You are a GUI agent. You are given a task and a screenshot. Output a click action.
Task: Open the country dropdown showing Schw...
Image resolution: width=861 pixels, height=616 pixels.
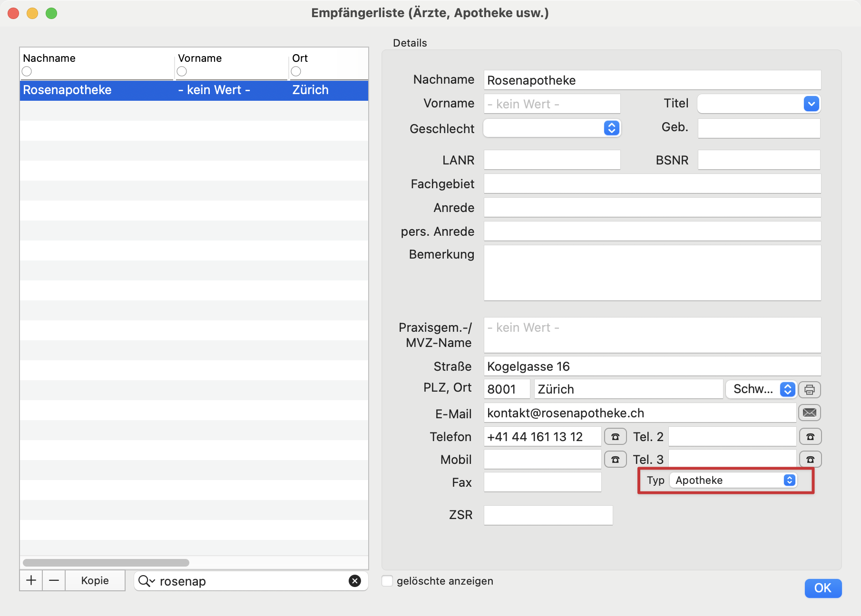pos(761,389)
